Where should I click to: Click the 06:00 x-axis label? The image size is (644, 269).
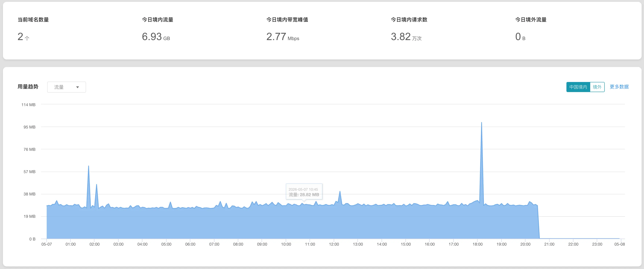tap(190, 244)
